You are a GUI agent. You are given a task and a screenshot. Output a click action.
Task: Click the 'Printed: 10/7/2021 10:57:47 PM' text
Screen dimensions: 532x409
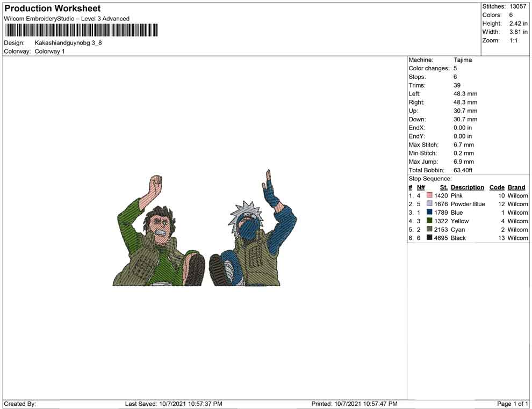[x=354, y=404]
